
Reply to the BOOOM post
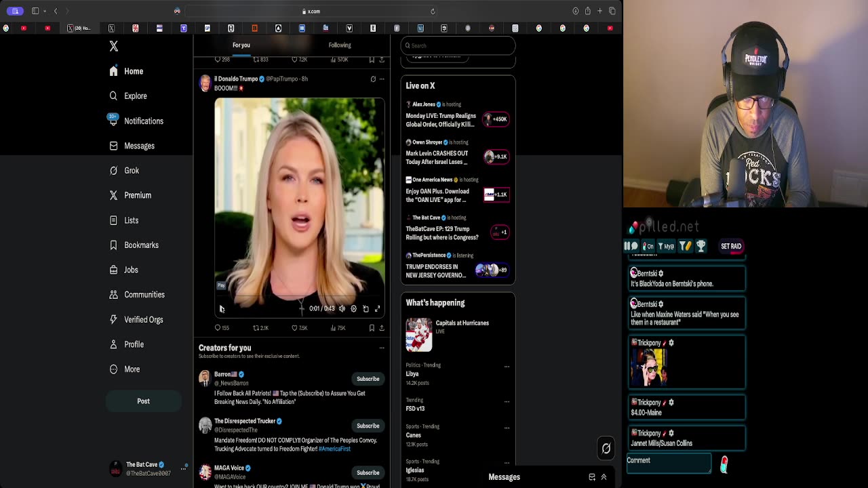(222, 328)
